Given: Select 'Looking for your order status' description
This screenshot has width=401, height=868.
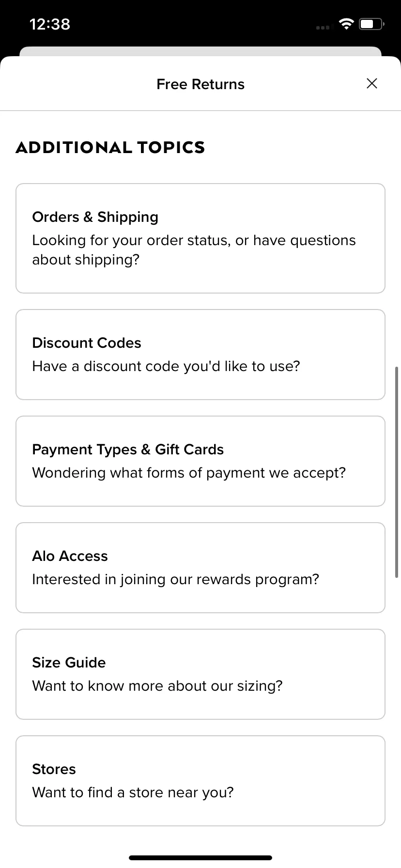Looking at the screenshot, I should [x=194, y=250].
